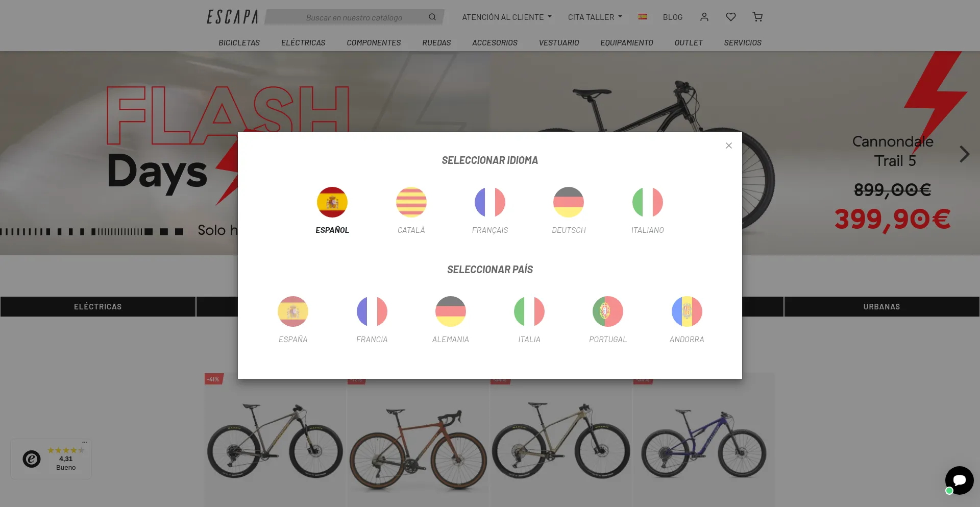The height and width of the screenshot is (507, 980).
Task: Open the user account icon
Action: [704, 17]
